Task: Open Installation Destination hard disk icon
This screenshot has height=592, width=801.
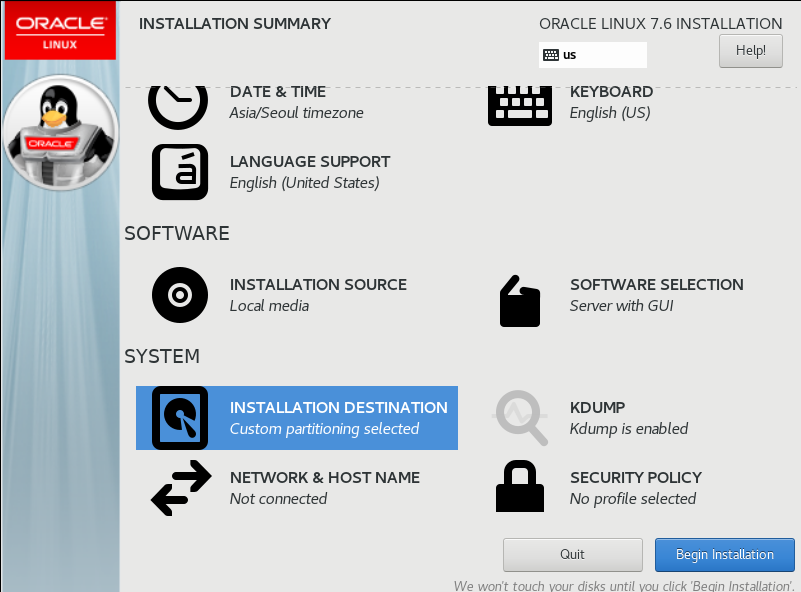Action: tap(180, 418)
